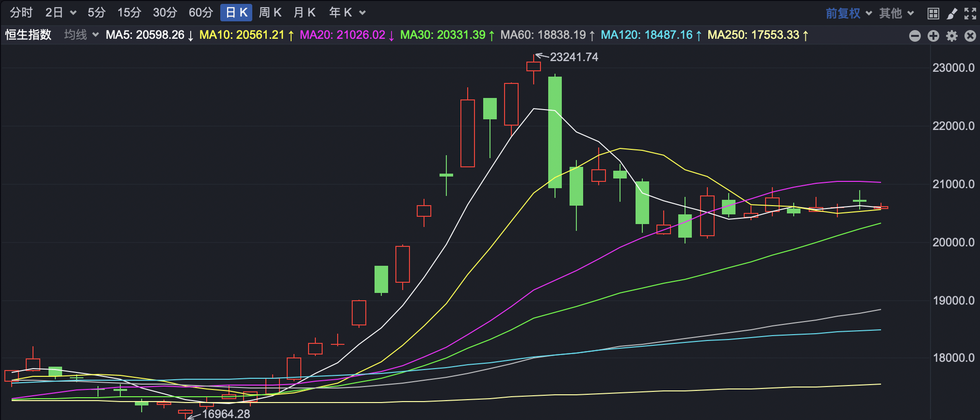The height and width of the screenshot is (420, 980).
Task: Switch to the 60分 chart interval
Action: point(201,13)
